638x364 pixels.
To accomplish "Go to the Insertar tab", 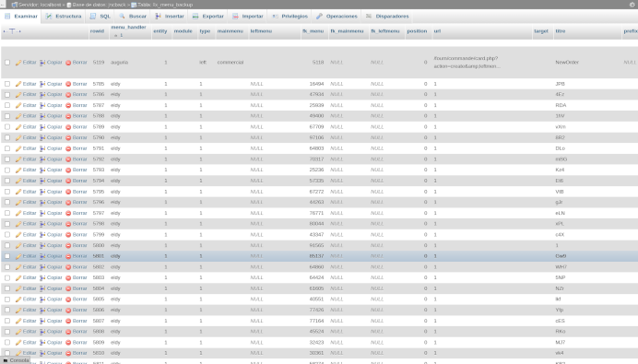I will (x=170, y=17).
